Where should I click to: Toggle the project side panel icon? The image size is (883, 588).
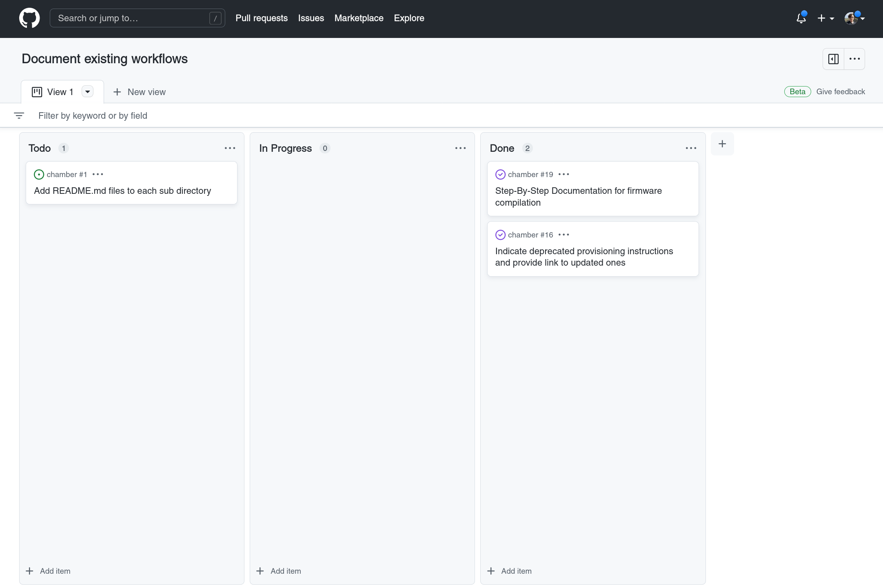[833, 59]
